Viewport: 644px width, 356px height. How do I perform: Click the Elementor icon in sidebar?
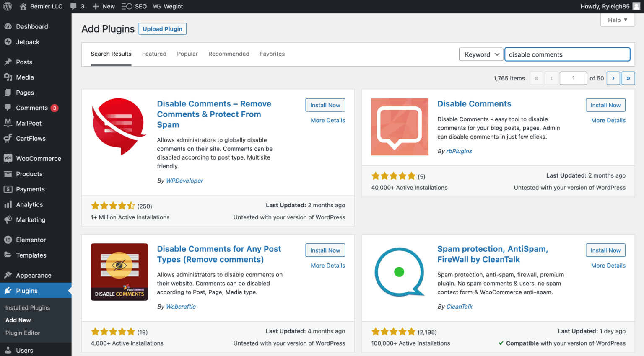coord(8,240)
